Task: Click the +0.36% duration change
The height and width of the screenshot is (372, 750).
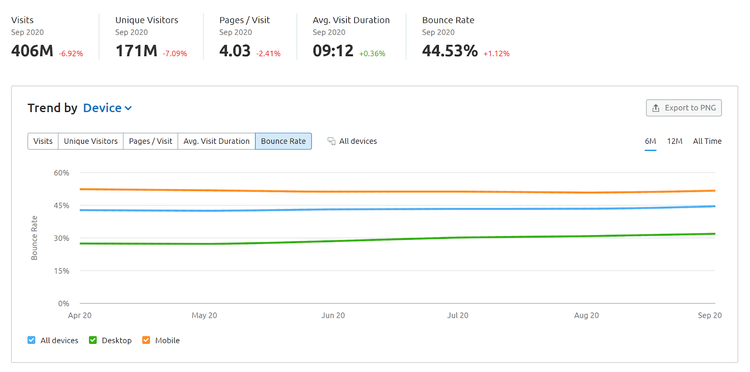Action: point(372,54)
